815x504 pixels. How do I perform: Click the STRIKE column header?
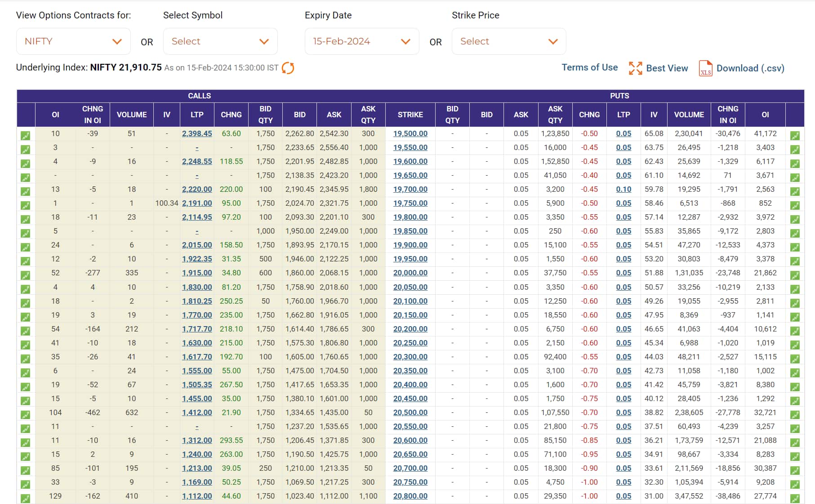coord(410,115)
